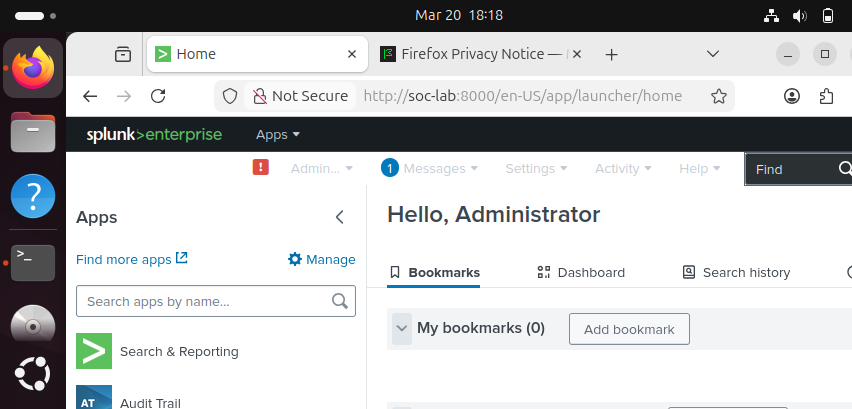The image size is (852, 409).
Task: Click the red alert warning icon
Action: (261, 168)
